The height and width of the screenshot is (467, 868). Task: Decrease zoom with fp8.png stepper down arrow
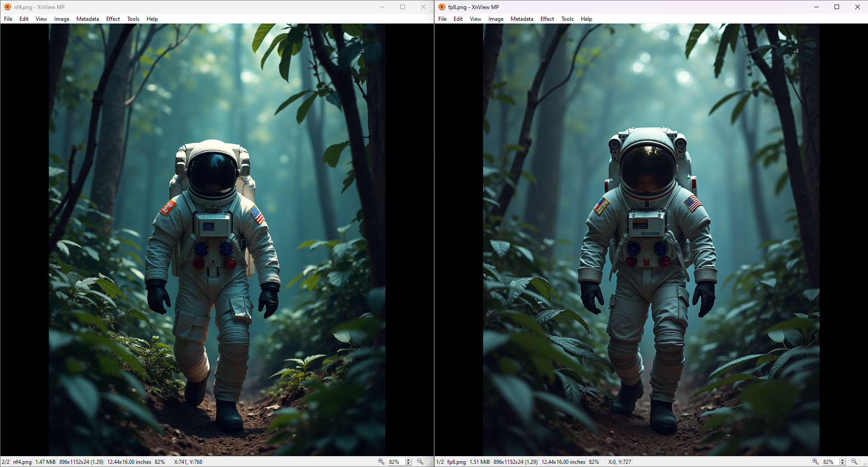843,463
